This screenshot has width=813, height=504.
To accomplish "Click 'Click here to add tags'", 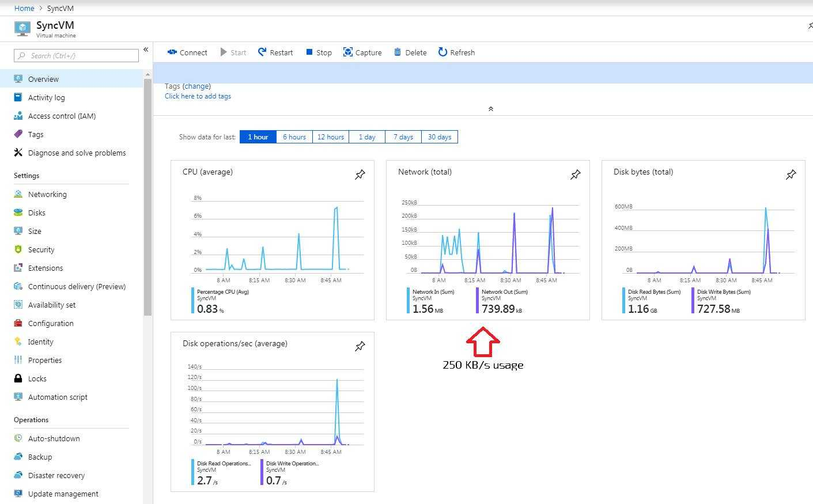I will coord(198,96).
